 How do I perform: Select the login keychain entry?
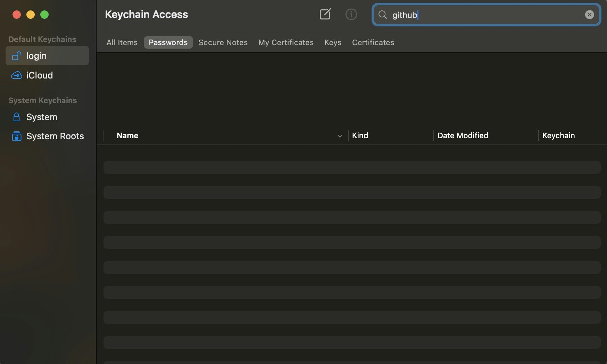click(x=36, y=56)
